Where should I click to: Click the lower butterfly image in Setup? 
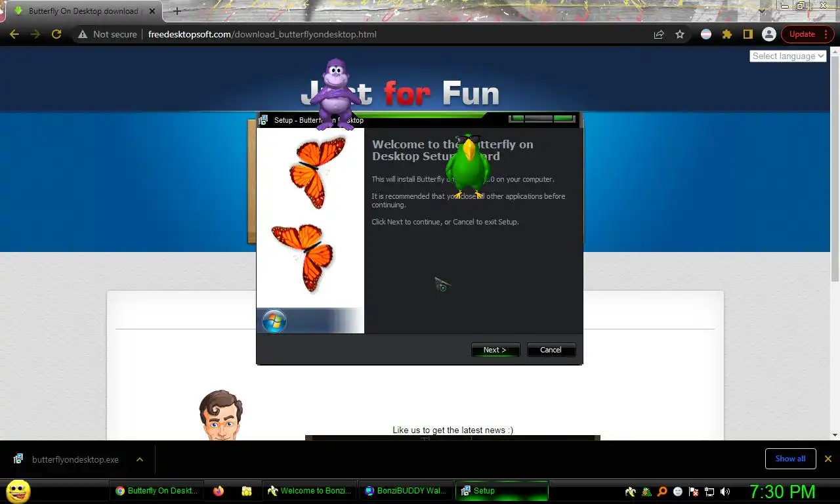[303, 257]
